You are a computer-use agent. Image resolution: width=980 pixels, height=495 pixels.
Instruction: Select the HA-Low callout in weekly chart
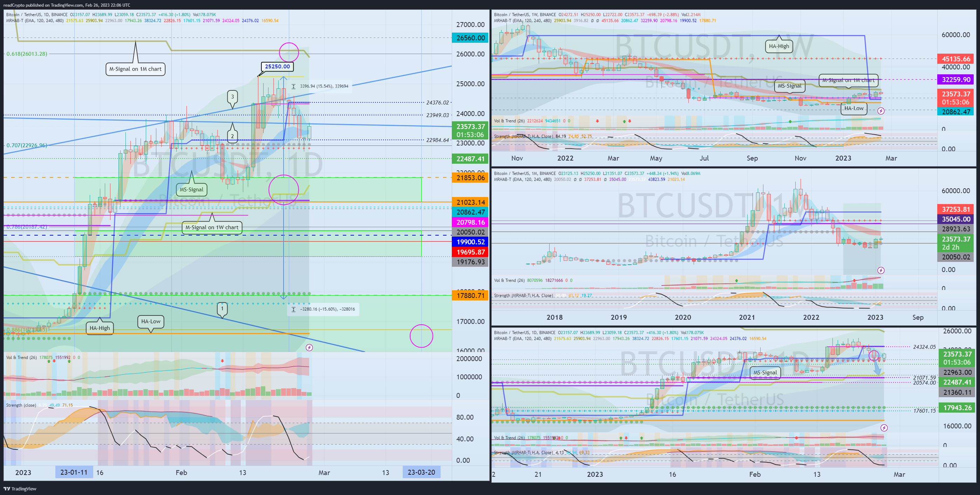click(854, 108)
